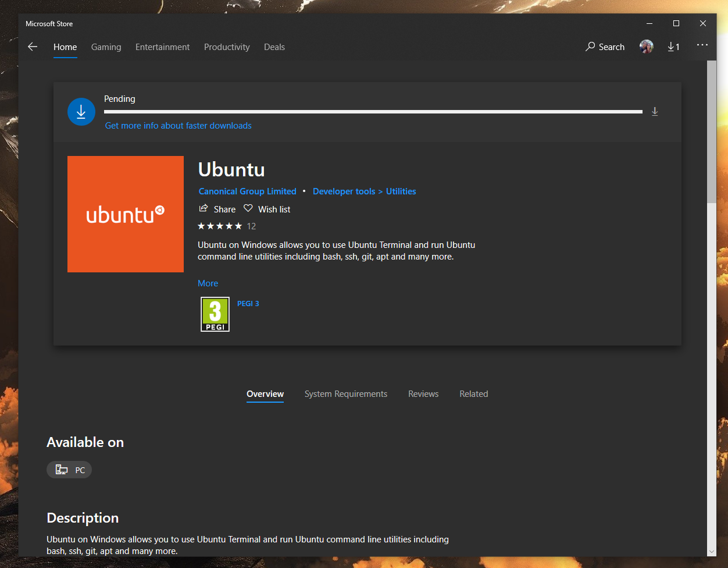Click the vertical scrollbar thumb
The height and width of the screenshot is (568, 728).
[x=712, y=131]
